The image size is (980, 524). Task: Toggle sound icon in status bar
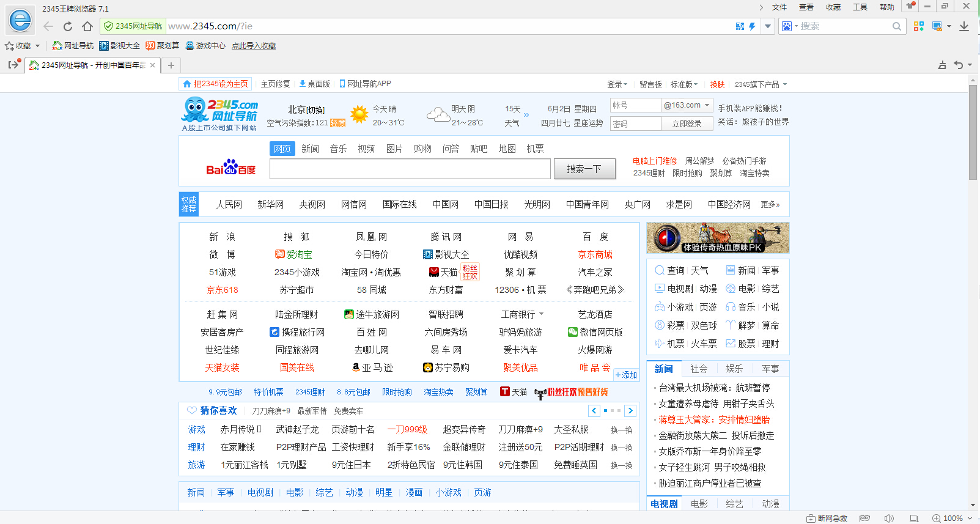(x=889, y=518)
